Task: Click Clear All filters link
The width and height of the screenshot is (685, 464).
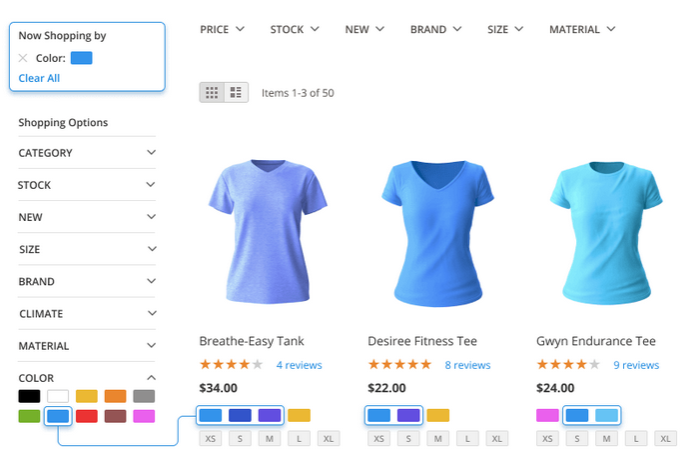Action: pos(39,78)
